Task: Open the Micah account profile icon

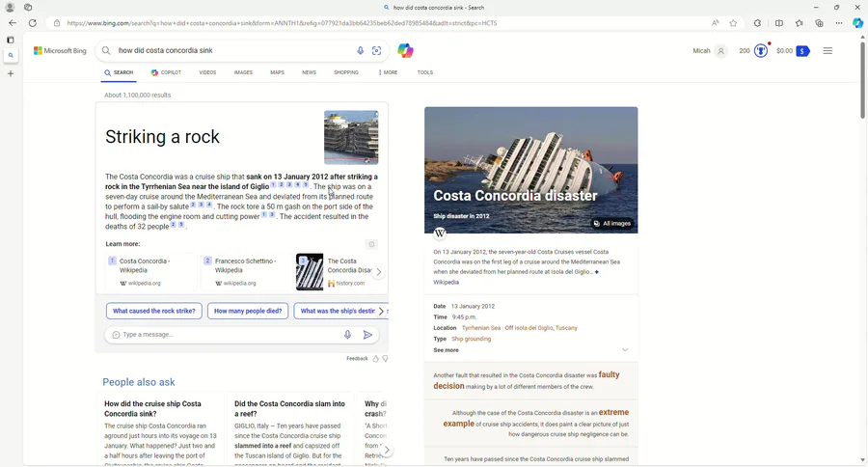Action: pos(720,51)
